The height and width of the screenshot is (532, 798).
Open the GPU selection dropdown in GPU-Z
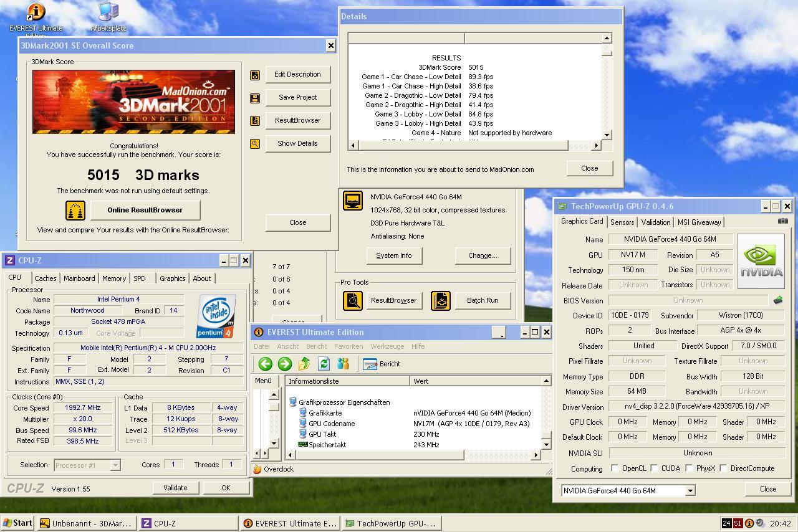(x=690, y=491)
